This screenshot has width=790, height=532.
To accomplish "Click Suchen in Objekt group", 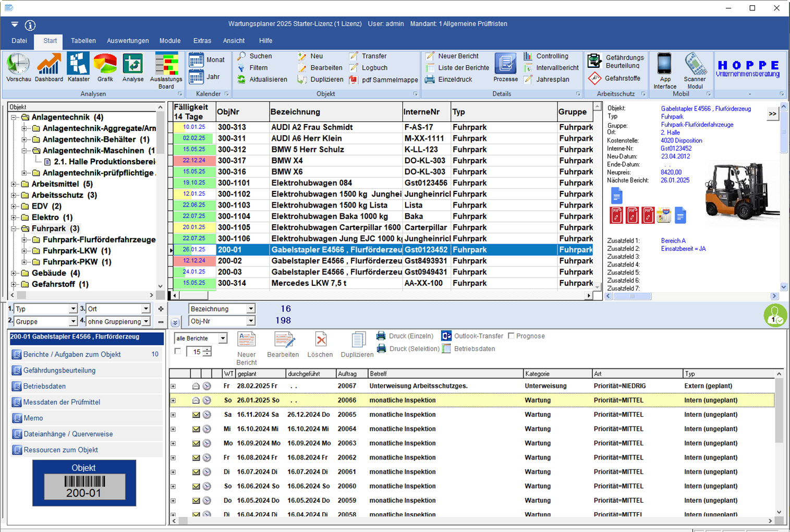I will click(255, 56).
